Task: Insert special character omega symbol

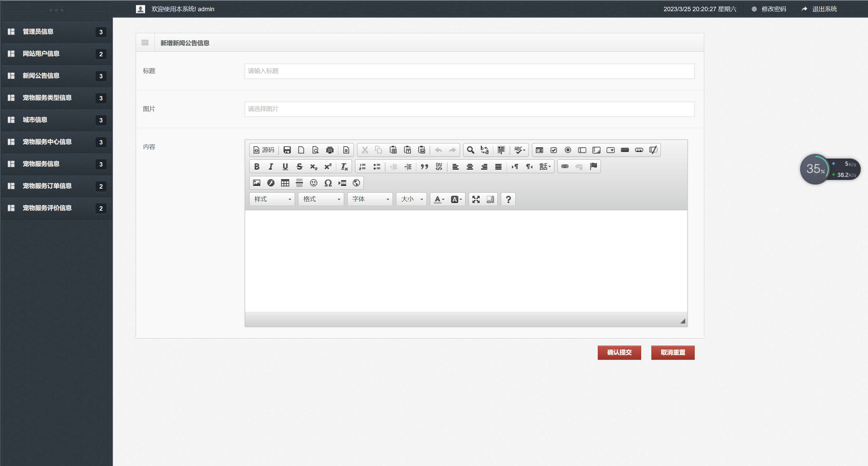Action: [328, 183]
